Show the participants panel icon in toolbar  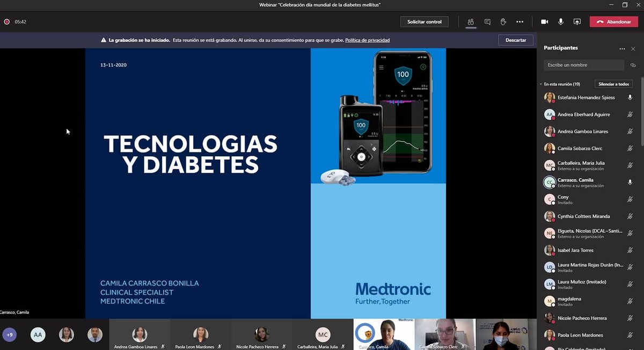coord(471,22)
